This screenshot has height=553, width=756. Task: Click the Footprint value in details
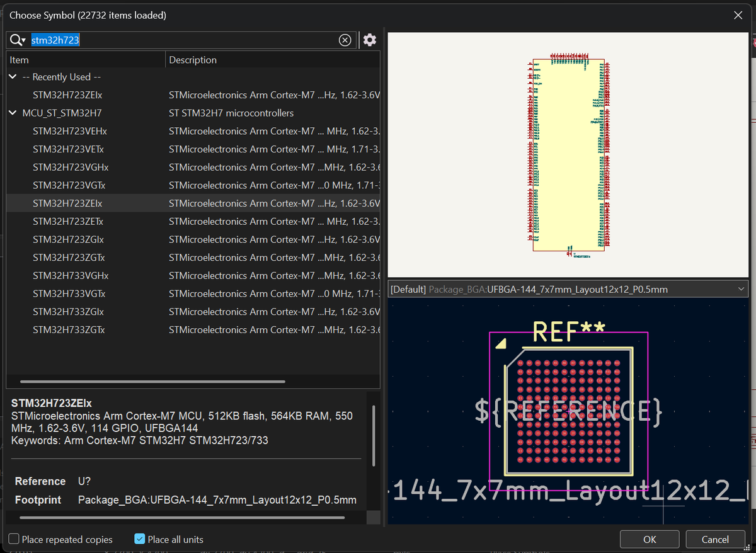tap(217, 500)
